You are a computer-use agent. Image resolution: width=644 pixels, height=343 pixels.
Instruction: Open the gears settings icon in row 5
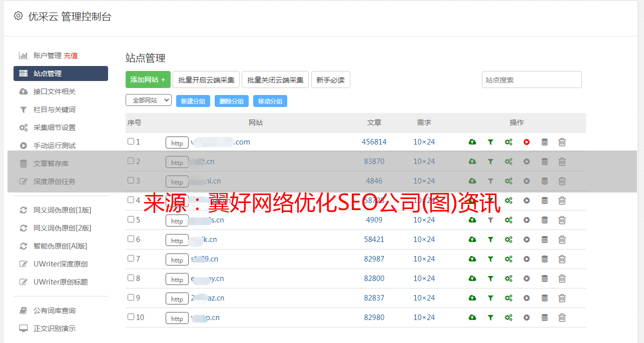[508, 220]
